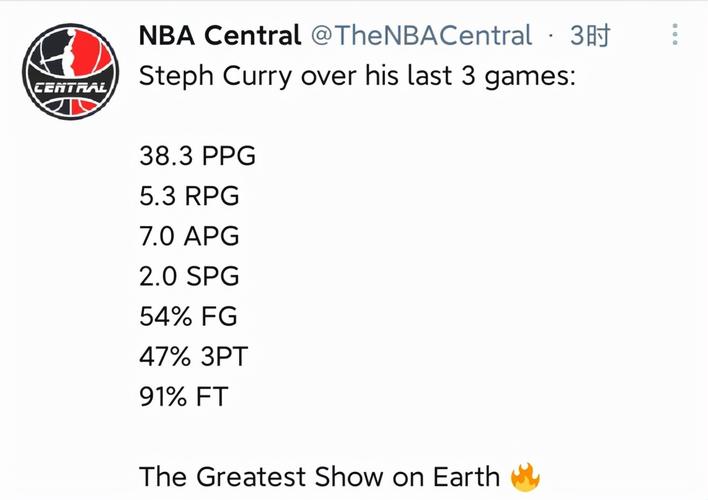Click the CENTRAL wordmark inside the avatar logo
The image size is (708, 500).
[71, 89]
